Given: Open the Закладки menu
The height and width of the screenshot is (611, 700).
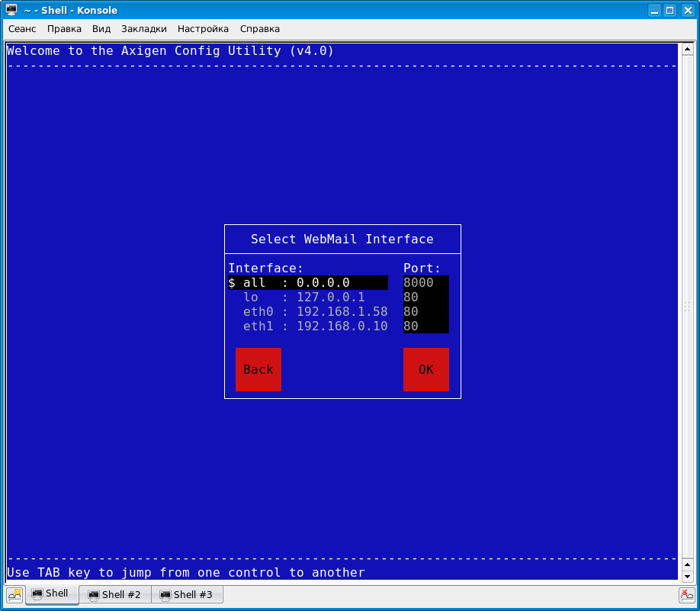Looking at the screenshot, I should [x=144, y=29].
